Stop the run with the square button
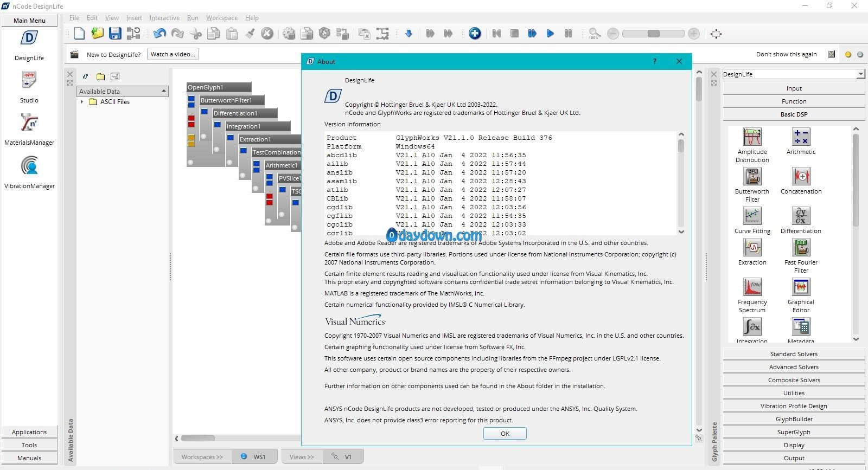Screen dimensions: 868x470 tap(514, 34)
